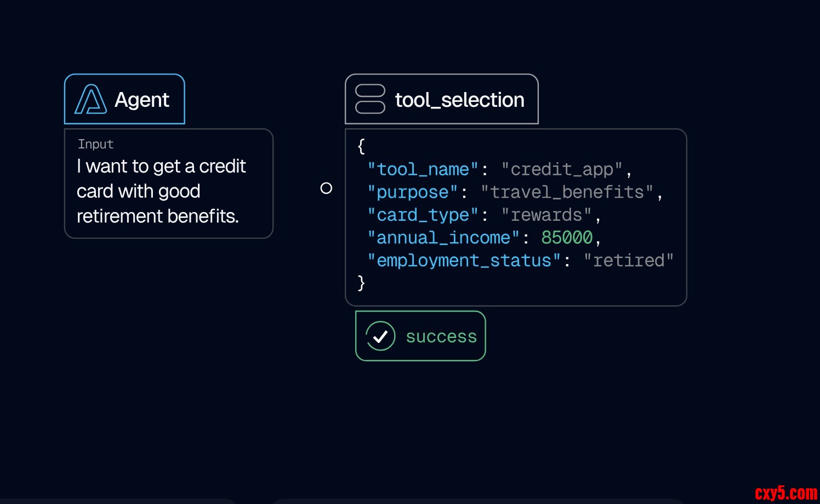Click the "tool_name" key in JSON
This screenshot has height=504, width=820.
tap(423, 169)
